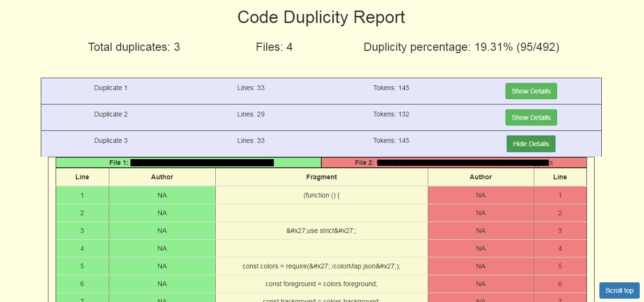Image resolution: width=644 pixels, height=302 pixels.
Task: Select the const colors require fragment line
Action: [x=321, y=266]
